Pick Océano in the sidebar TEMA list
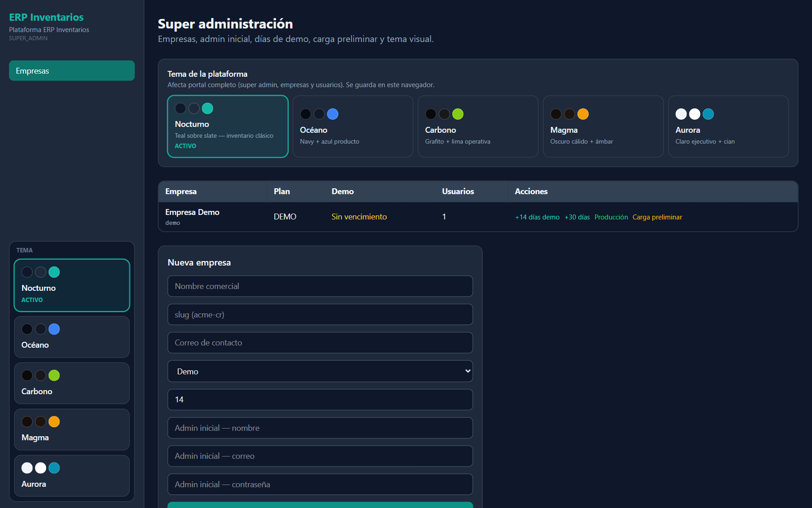The height and width of the screenshot is (508, 812). click(72, 337)
